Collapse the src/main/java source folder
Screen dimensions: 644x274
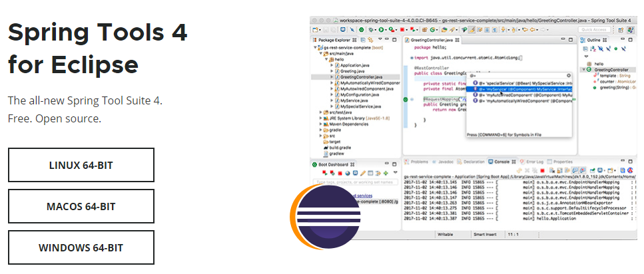tap(321, 54)
